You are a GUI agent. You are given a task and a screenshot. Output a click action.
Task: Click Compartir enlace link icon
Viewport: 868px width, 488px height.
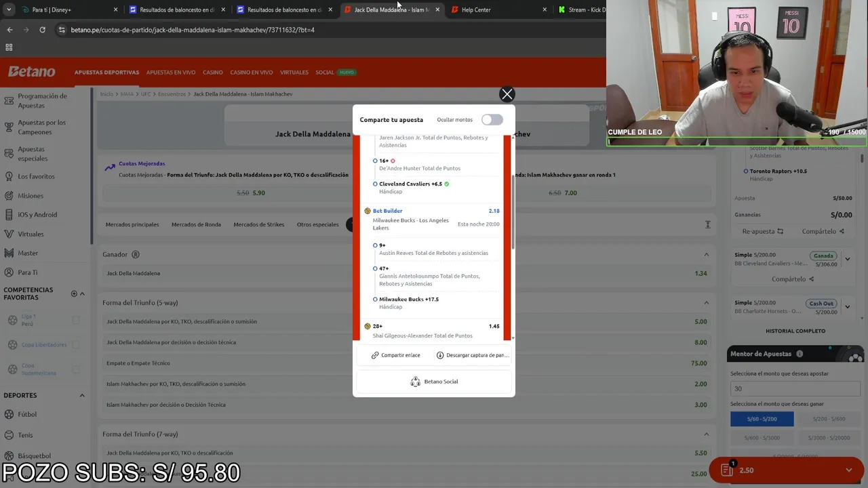(375, 355)
